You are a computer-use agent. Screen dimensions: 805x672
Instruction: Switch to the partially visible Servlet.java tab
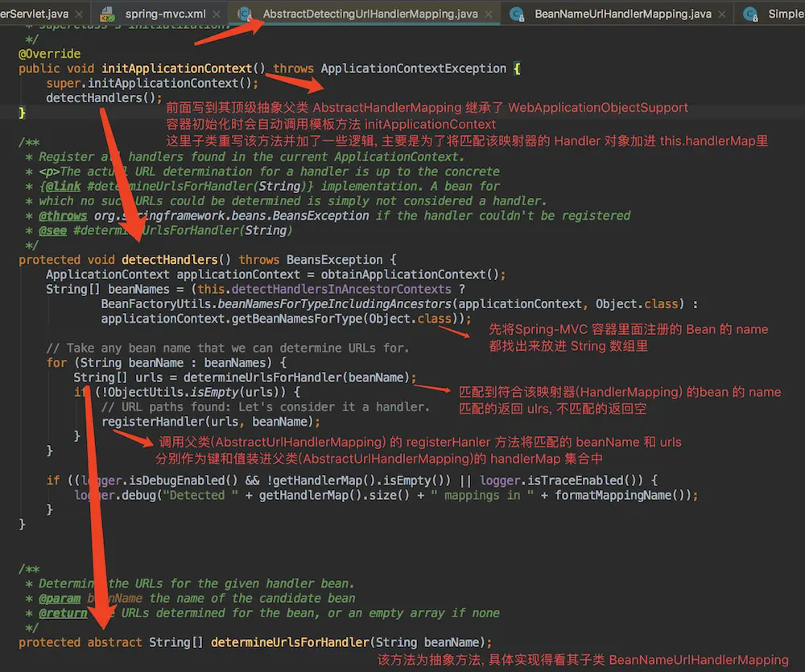(36, 14)
